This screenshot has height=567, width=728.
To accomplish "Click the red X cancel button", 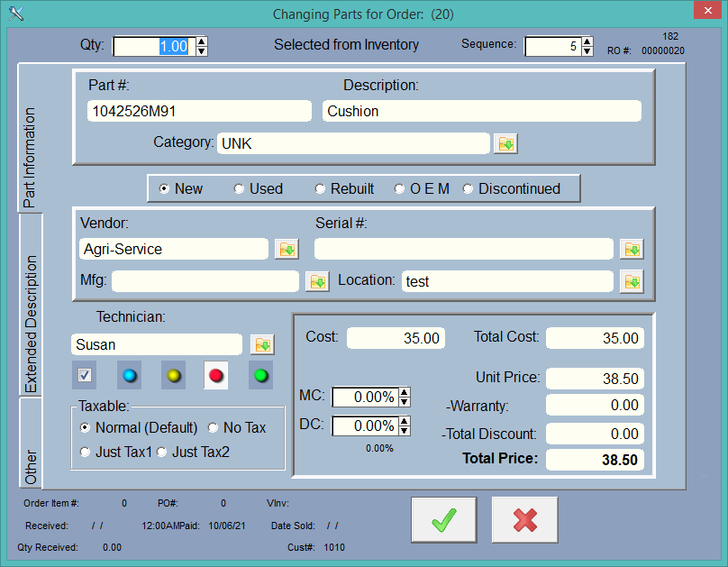I will 524,520.
